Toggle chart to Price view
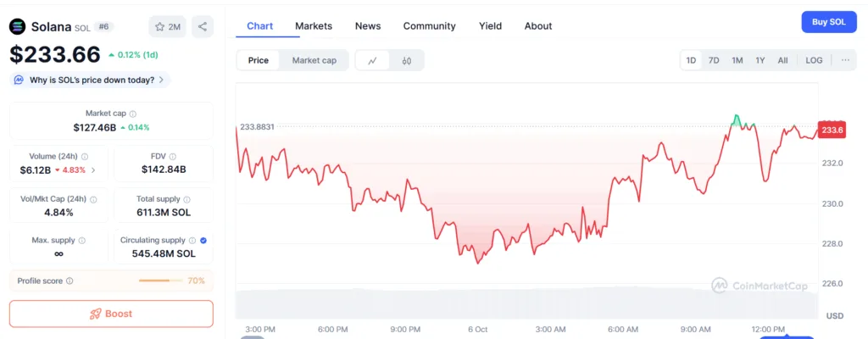Screen dimensions: 868x339 [x=259, y=61]
